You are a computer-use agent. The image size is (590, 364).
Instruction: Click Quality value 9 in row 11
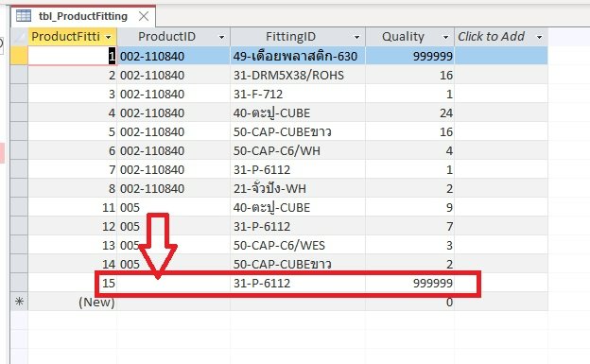click(409, 207)
